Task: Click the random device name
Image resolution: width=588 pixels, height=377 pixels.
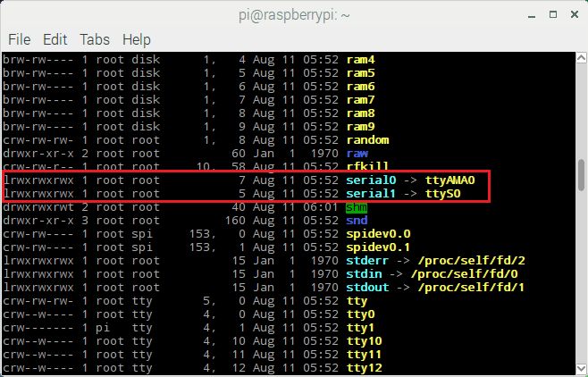Action: click(368, 140)
